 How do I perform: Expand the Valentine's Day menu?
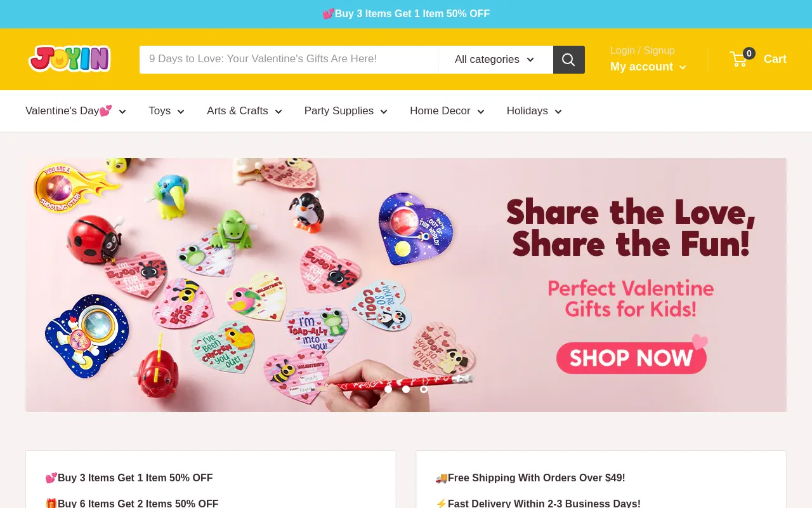click(x=76, y=111)
